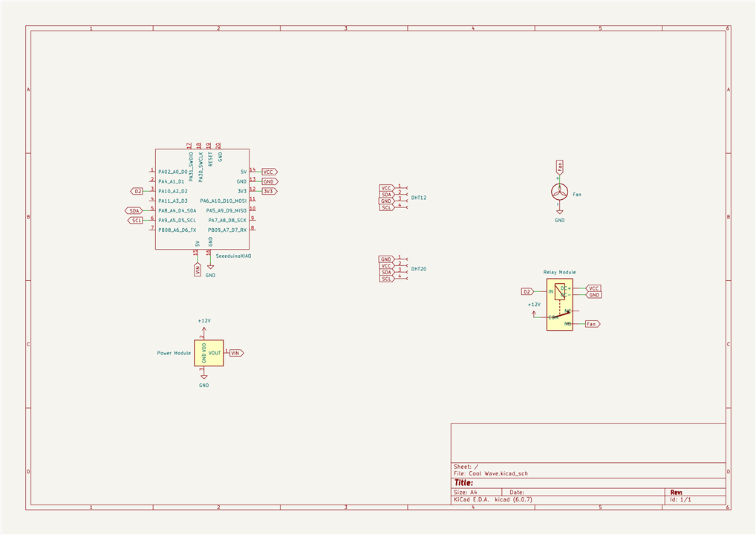
Task: Select VIN label below Seeeduino pin 15
Action: 198,270
